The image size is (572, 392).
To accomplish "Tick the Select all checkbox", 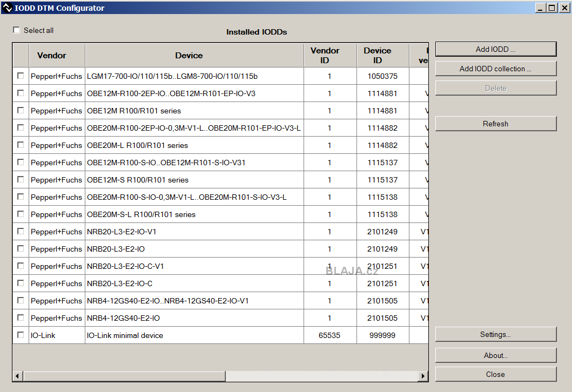I will click(16, 30).
